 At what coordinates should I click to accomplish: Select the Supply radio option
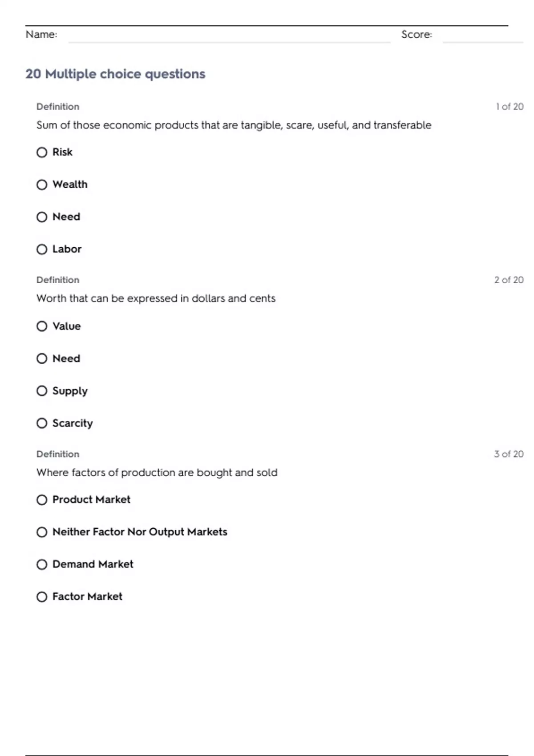click(x=42, y=391)
